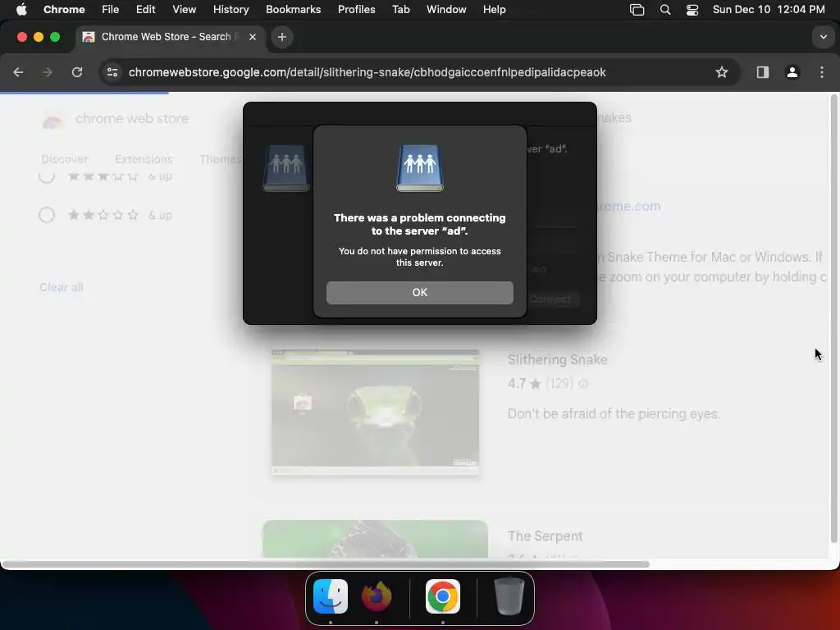Reload the current page
This screenshot has width=840, height=630.
77,72
